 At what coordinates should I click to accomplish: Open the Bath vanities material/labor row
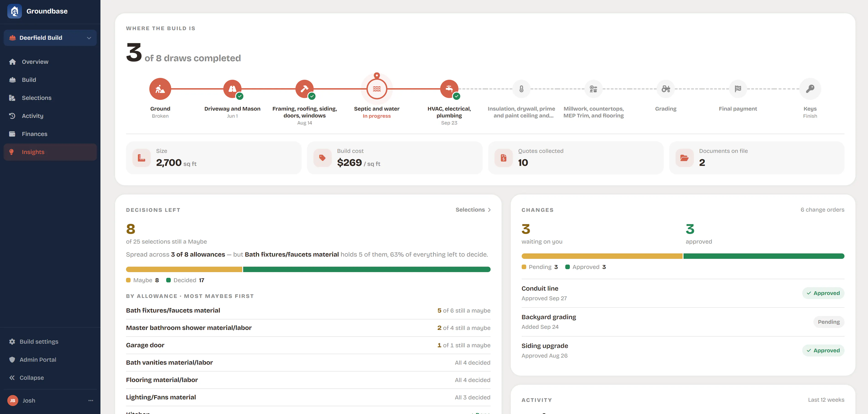pyautogui.click(x=308, y=363)
